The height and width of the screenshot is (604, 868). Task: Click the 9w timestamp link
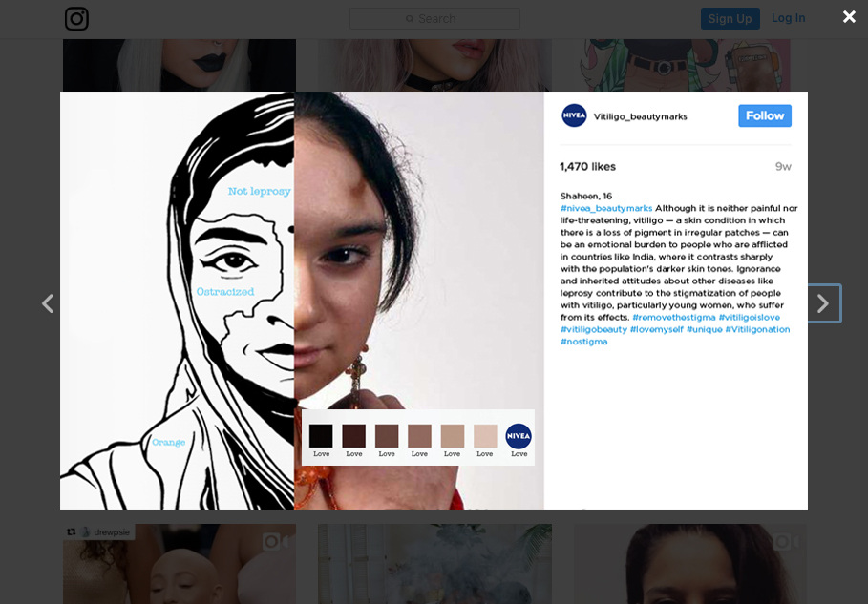(783, 166)
